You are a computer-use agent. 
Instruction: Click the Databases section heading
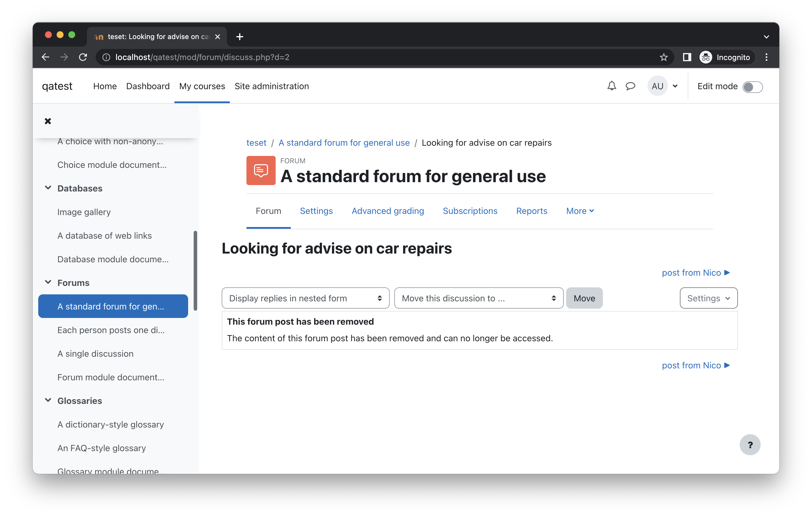[x=80, y=188]
